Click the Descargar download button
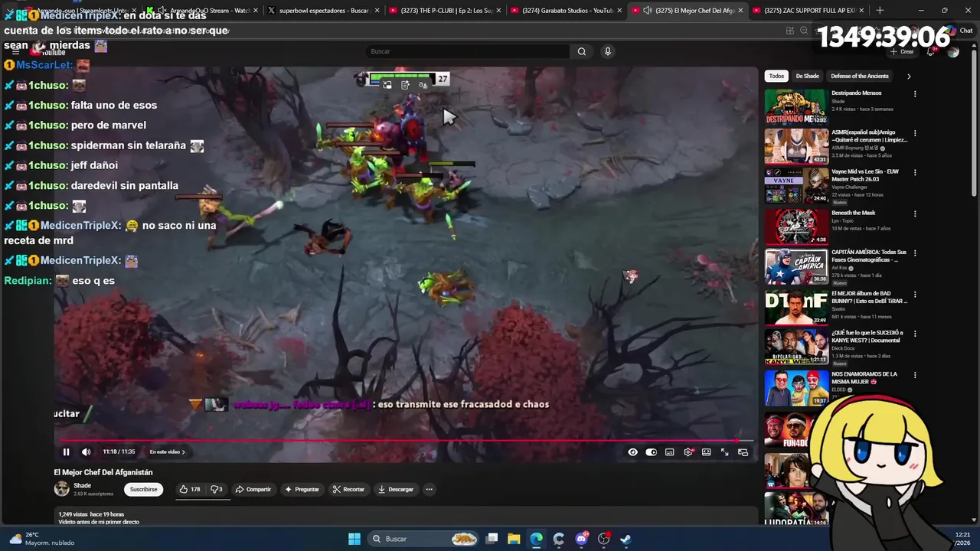This screenshot has width=980, height=551. [396, 489]
